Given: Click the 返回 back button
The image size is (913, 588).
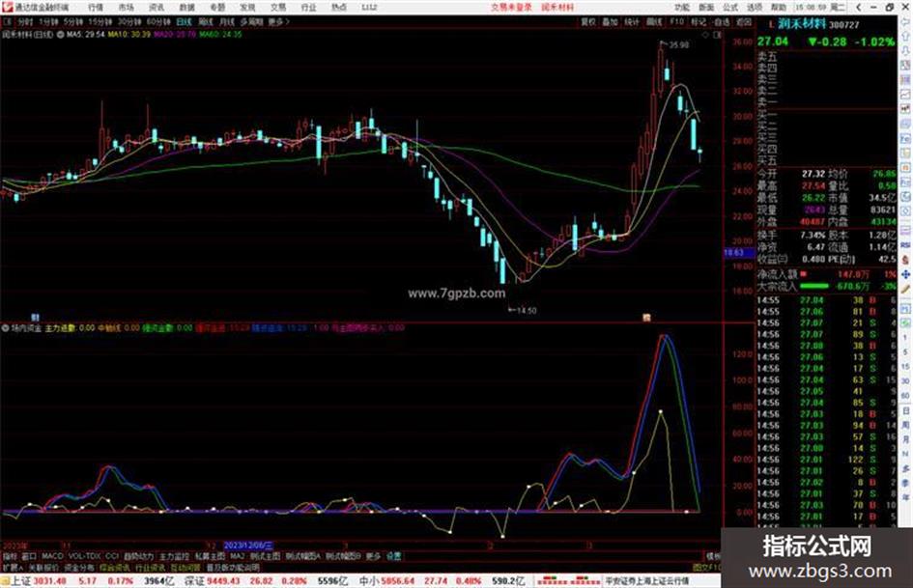Looking at the screenshot, I should [x=744, y=21].
